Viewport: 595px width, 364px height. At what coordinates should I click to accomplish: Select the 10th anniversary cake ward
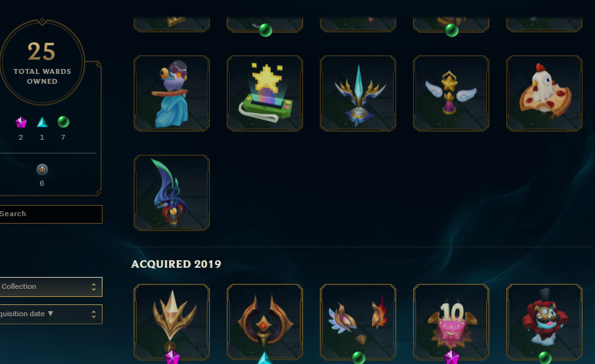point(451,322)
